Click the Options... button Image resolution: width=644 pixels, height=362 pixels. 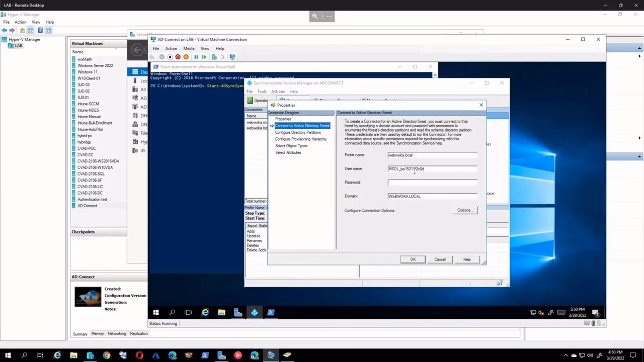tap(464, 210)
